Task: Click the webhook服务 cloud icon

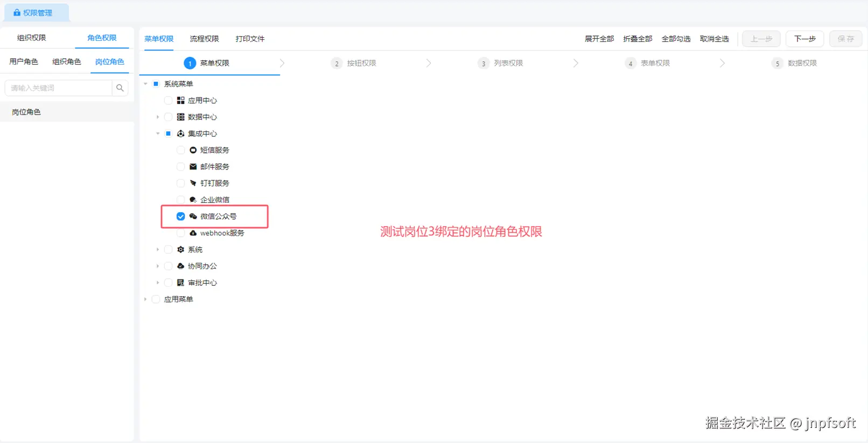Action: [x=193, y=233]
